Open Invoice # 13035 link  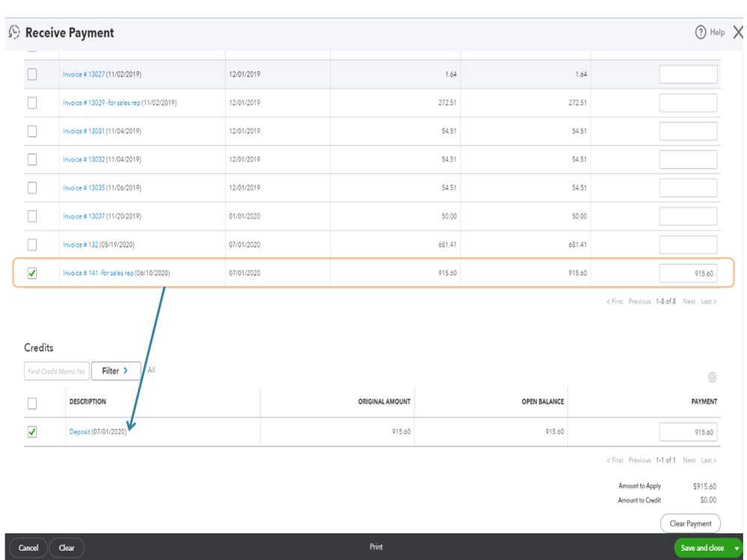coord(84,188)
